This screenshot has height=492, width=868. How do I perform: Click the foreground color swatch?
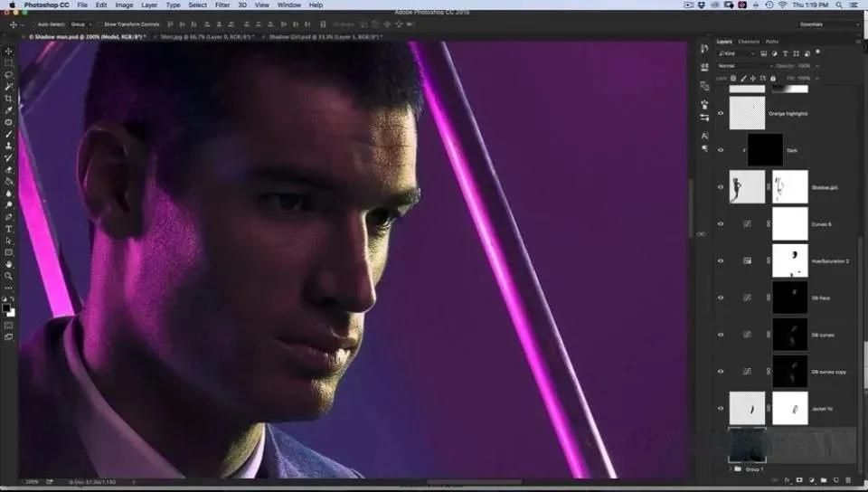[x=7, y=307]
